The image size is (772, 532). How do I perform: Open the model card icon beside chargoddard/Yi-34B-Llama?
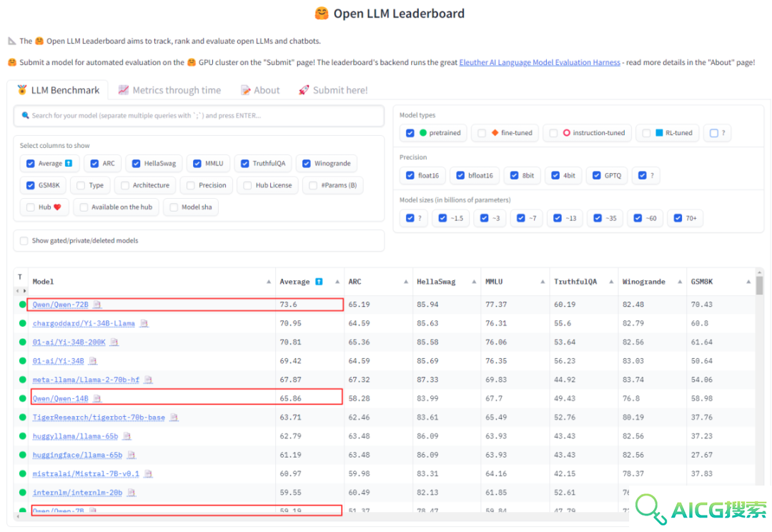144,324
